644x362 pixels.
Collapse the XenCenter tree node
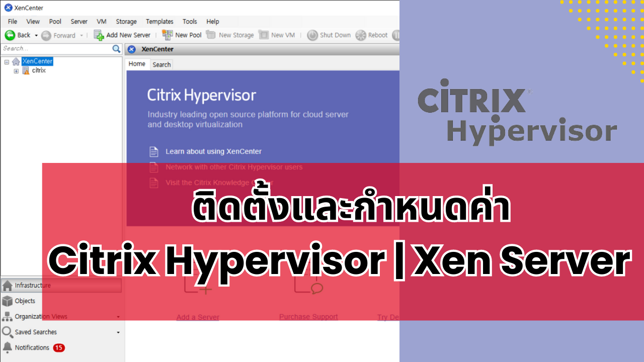[x=7, y=61]
